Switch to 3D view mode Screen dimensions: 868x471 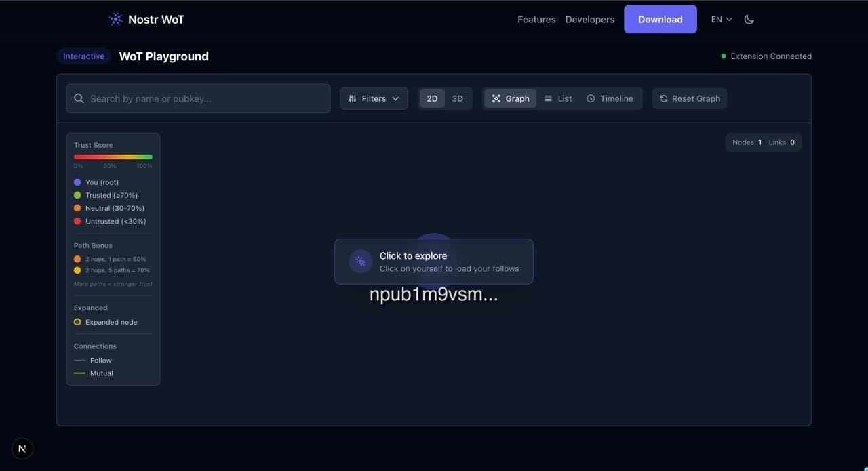coord(458,98)
